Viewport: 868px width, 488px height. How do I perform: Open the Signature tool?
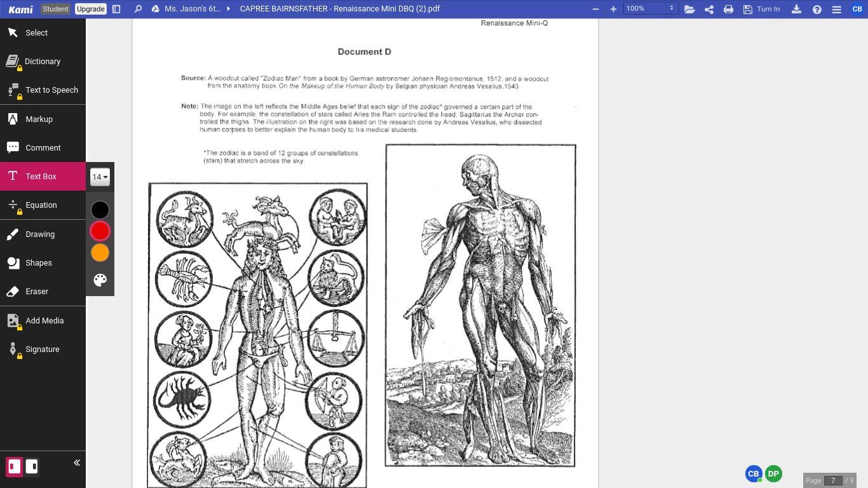click(x=43, y=349)
